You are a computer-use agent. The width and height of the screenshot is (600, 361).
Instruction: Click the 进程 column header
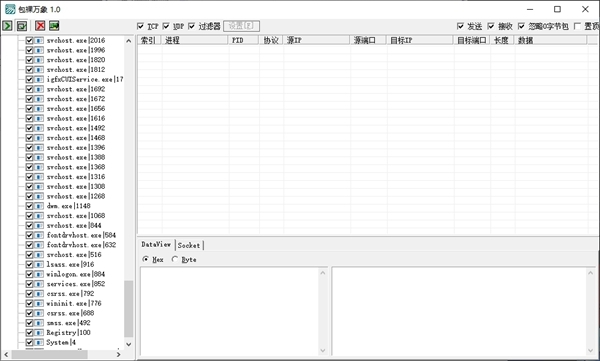coord(195,40)
